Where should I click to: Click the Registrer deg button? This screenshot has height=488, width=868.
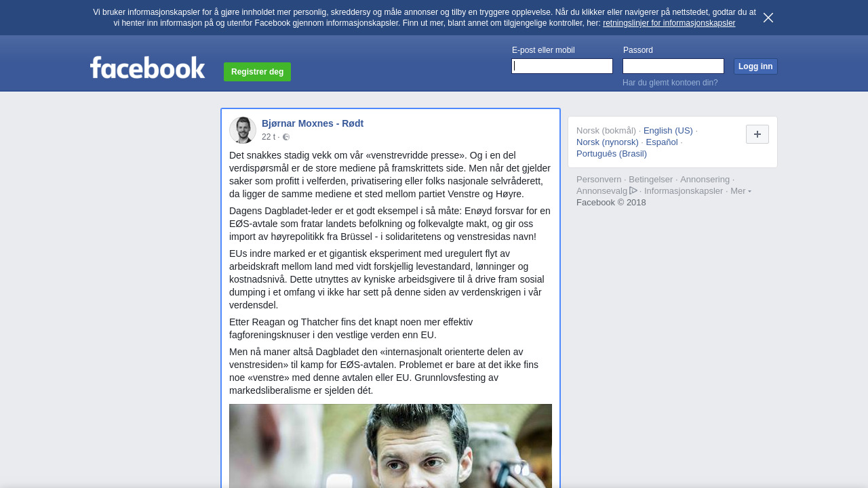(257, 72)
